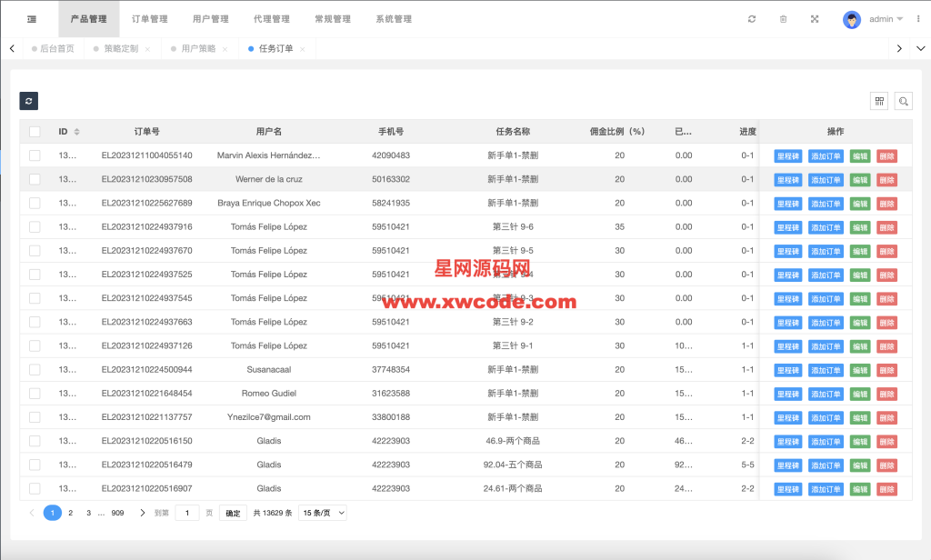This screenshot has height=560, width=931.
Task: Click the page number jump input field
Action: 186,513
